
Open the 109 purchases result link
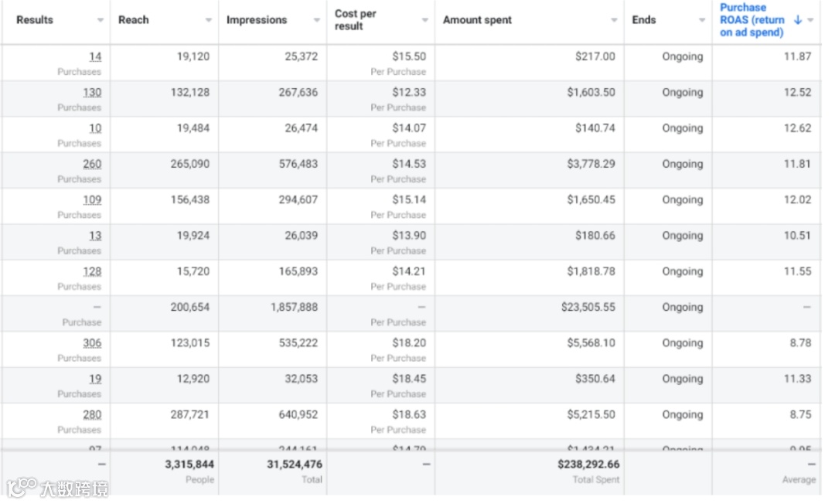pyautogui.click(x=92, y=199)
